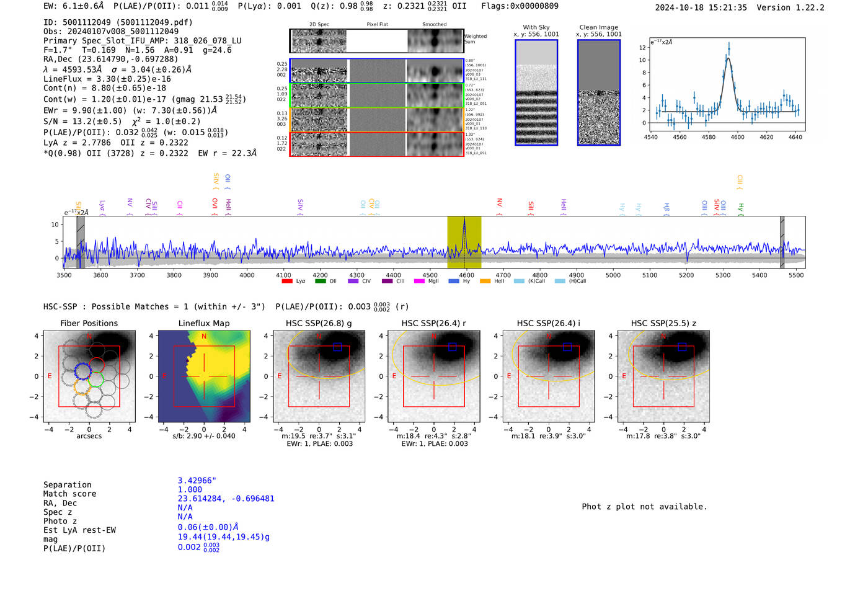Click the Cont(w) gmag line
This screenshot has width=868, height=591.
(145, 99)
